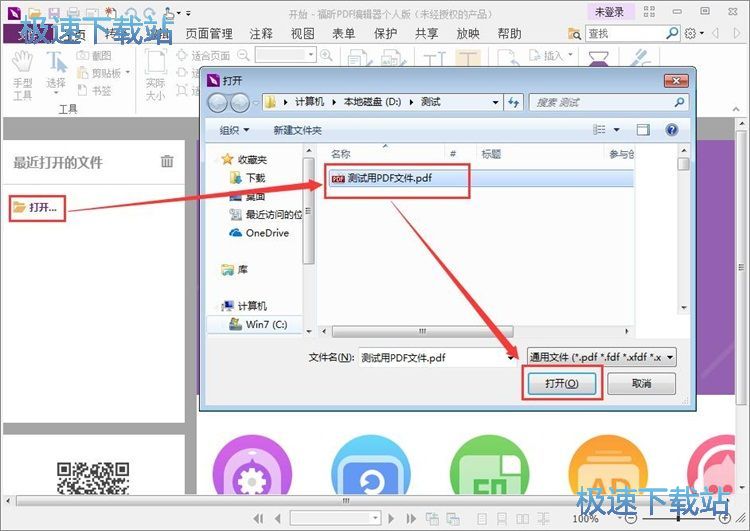Open the 注释 ribbon tab
Screen dimensions: 750x531
click(x=261, y=33)
